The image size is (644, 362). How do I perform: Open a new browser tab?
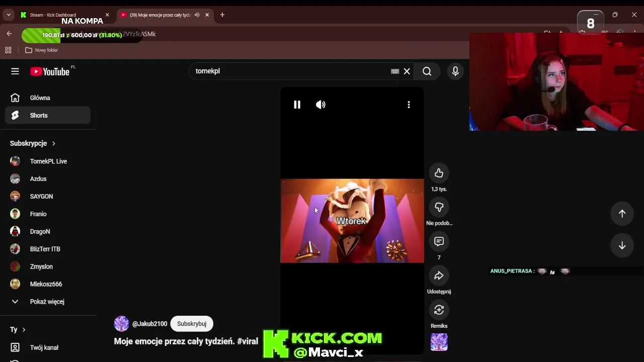(x=222, y=15)
